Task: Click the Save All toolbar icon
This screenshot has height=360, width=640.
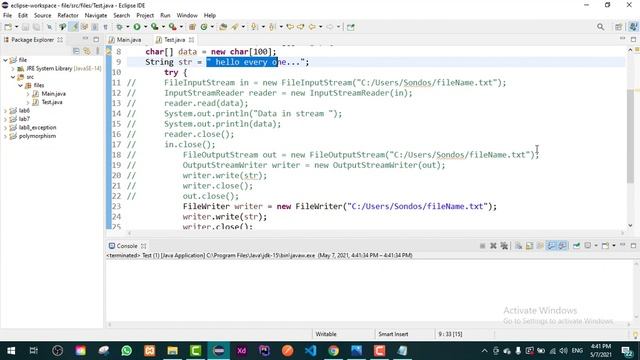Action: [36, 27]
